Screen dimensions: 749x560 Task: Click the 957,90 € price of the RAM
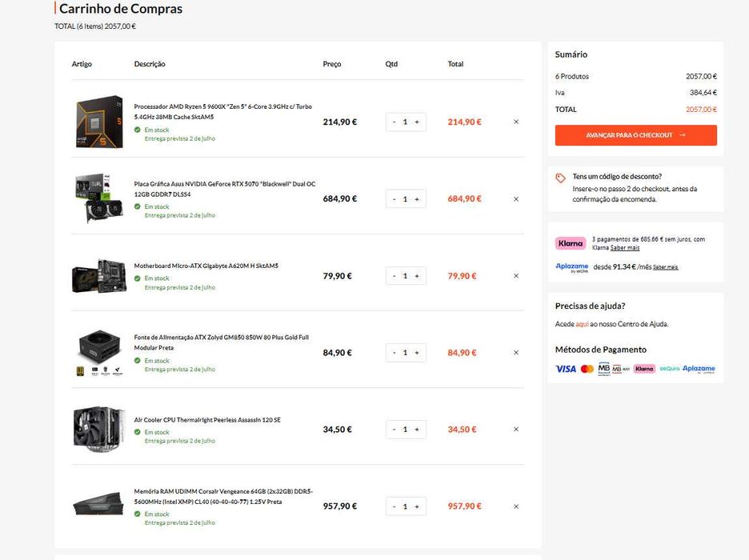339,506
